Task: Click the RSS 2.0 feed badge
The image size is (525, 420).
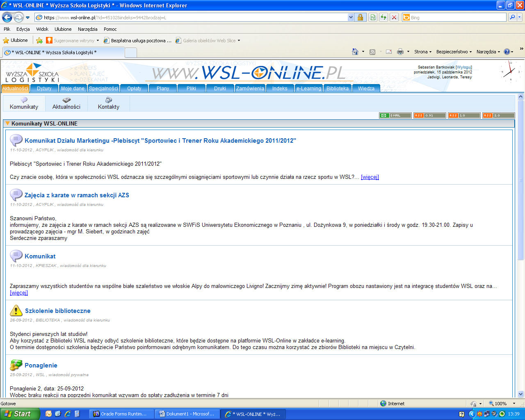Action: pyautogui.click(x=499, y=116)
